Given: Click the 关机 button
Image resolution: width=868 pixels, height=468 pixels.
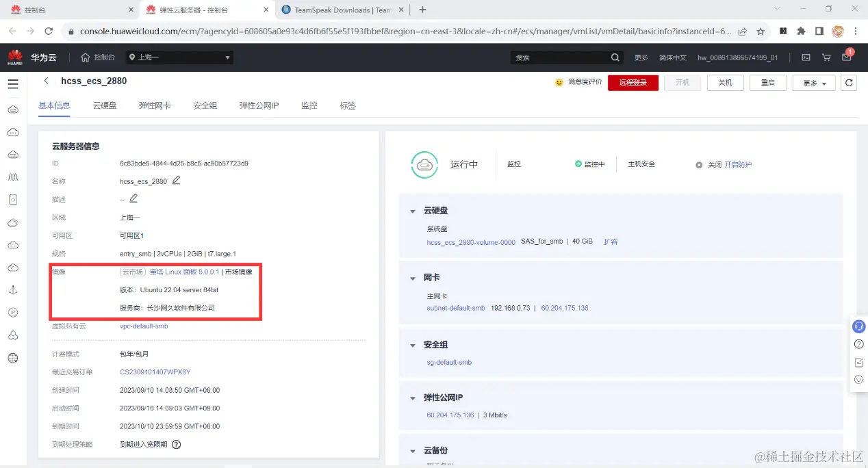Looking at the screenshot, I should pyautogui.click(x=725, y=83).
